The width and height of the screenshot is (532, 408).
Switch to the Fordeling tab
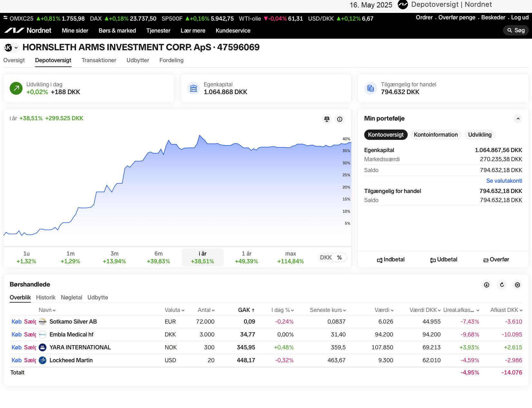click(171, 60)
